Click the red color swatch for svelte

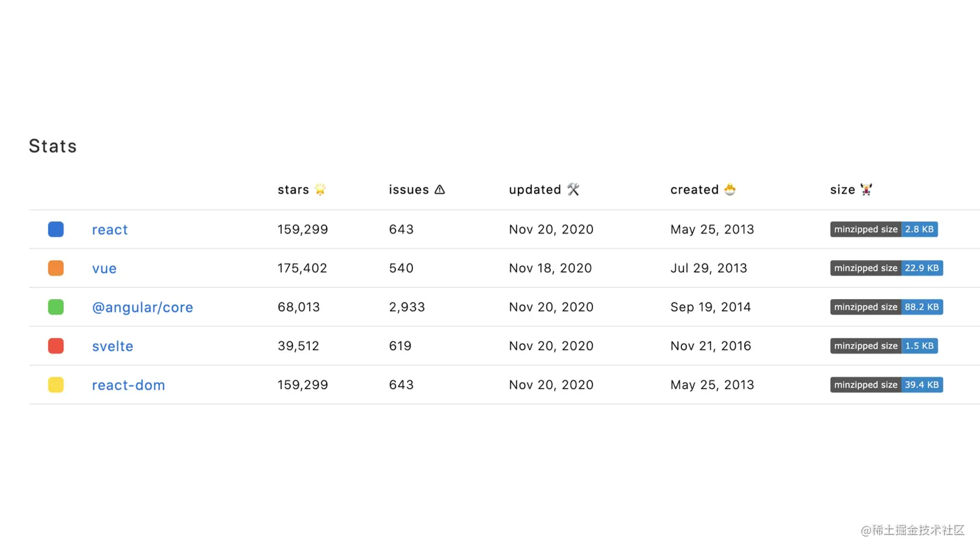click(56, 346)
